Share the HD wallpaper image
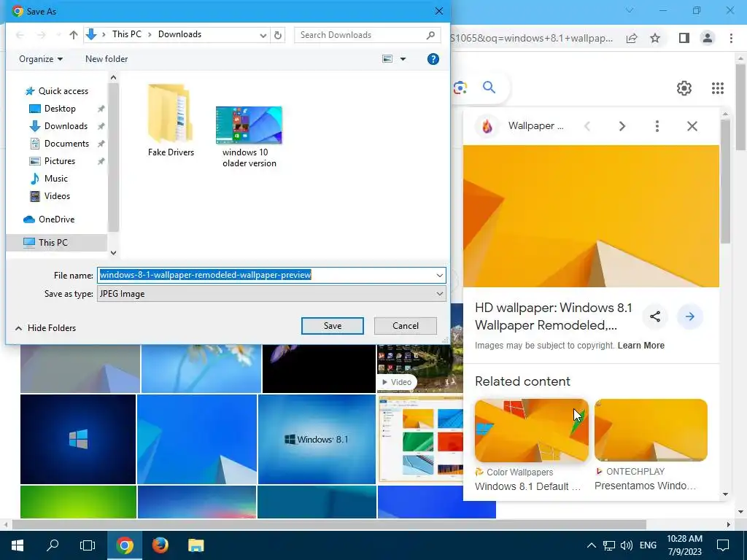 pos(655,316)
